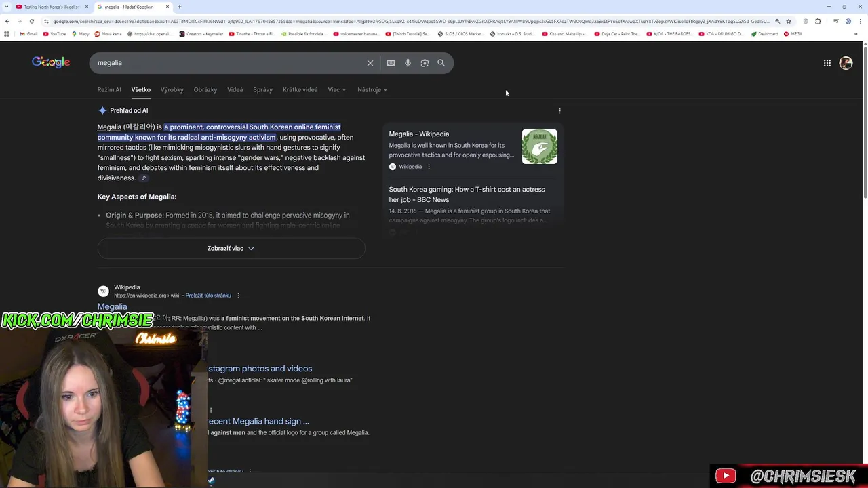Expand AI overview with Zobraziť viac
The height and width of the screenshot is (488, 868).
231,249
